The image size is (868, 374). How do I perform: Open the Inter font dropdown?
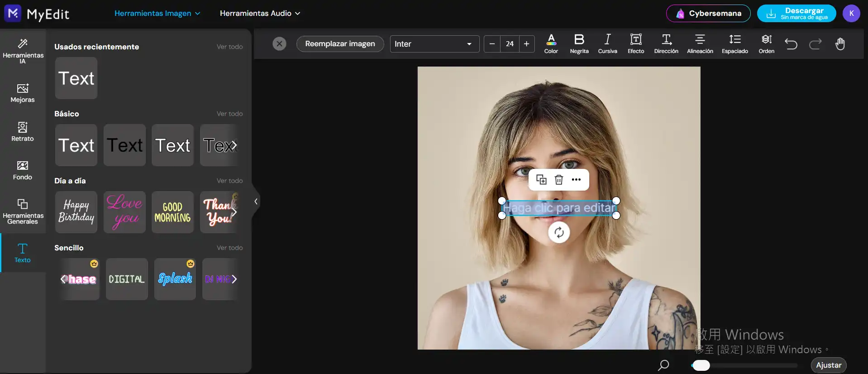[434, 44]
